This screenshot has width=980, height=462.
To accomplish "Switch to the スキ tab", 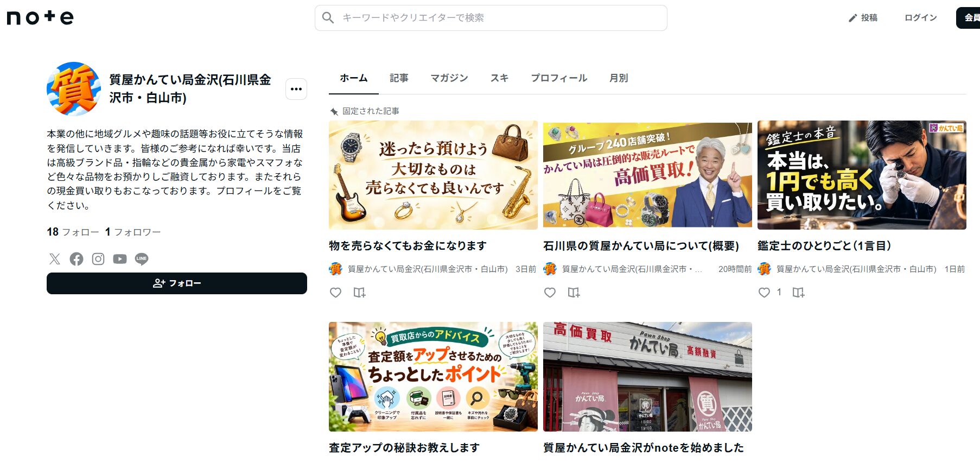I will click(499, 78).
